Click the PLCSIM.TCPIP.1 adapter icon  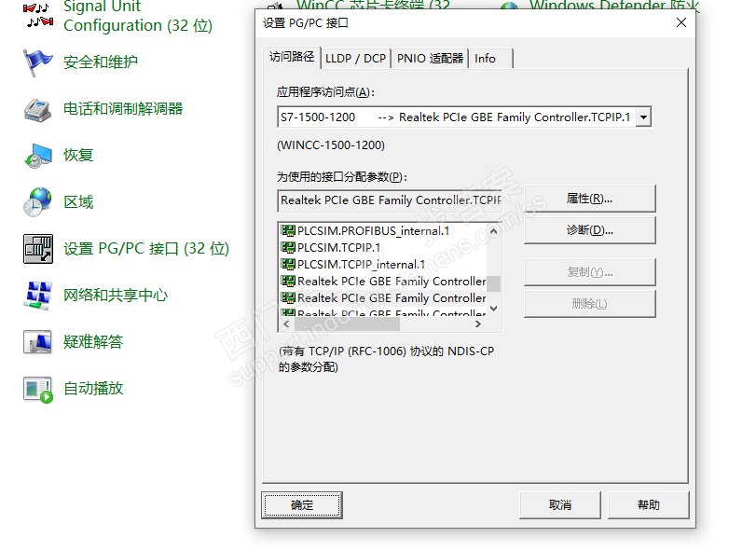(x=288, y=248)
